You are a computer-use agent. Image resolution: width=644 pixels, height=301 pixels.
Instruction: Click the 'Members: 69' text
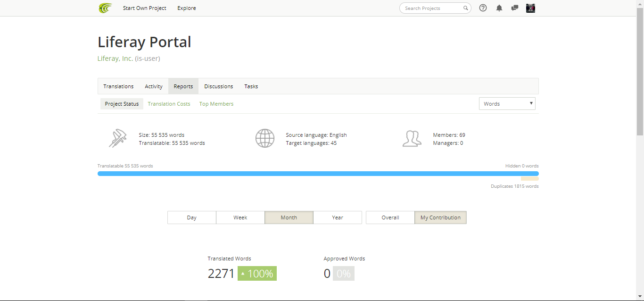pyautogui.click(x=449, y=135)
